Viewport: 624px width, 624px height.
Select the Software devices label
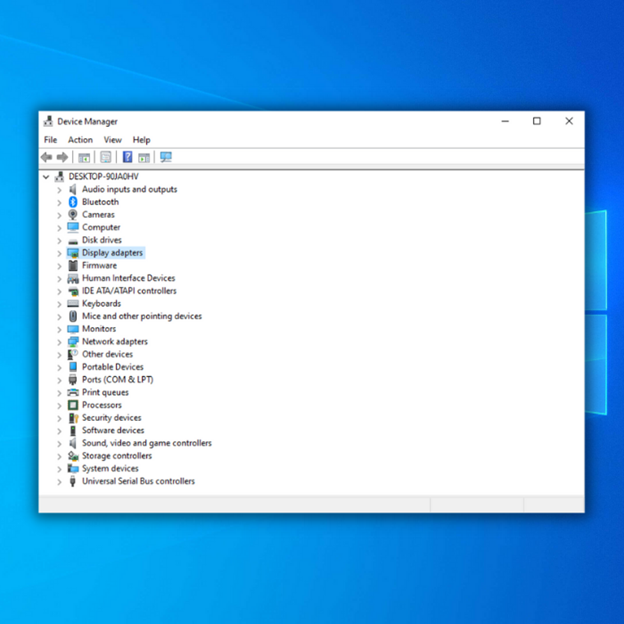113,430
